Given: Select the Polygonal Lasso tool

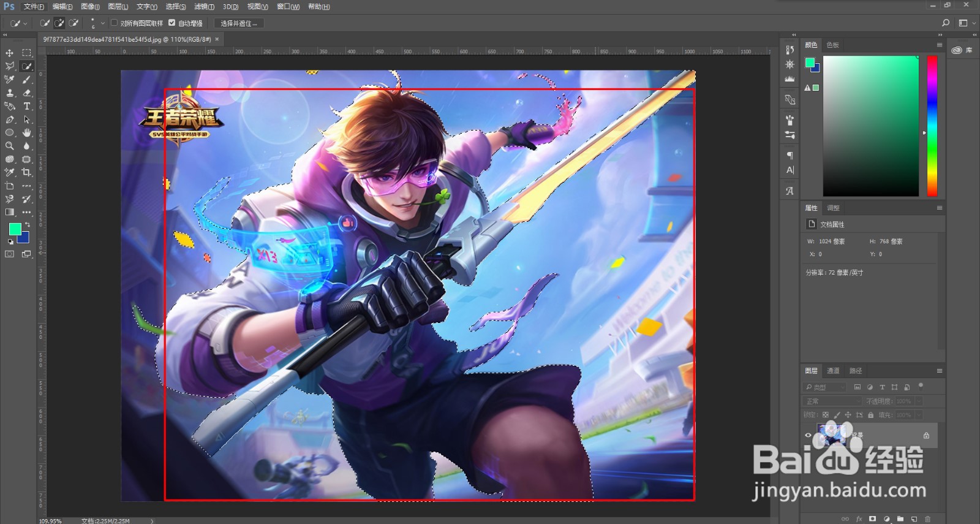Looking at the screenshot, I should (x=10, y=66).
